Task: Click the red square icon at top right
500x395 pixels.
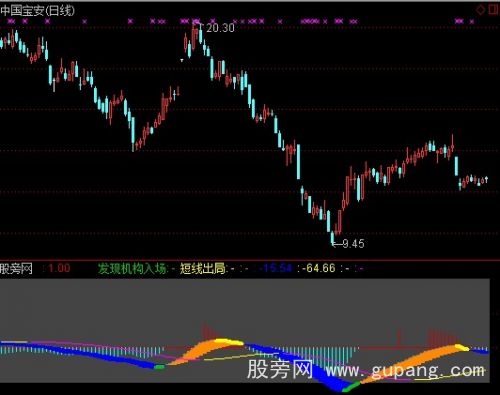Action: [x=494, y=9]
